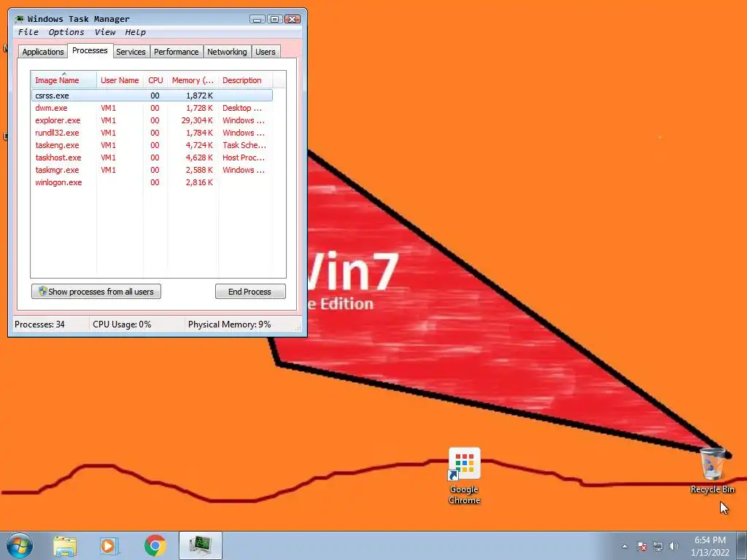Click the network tray icon

point(658,546)
